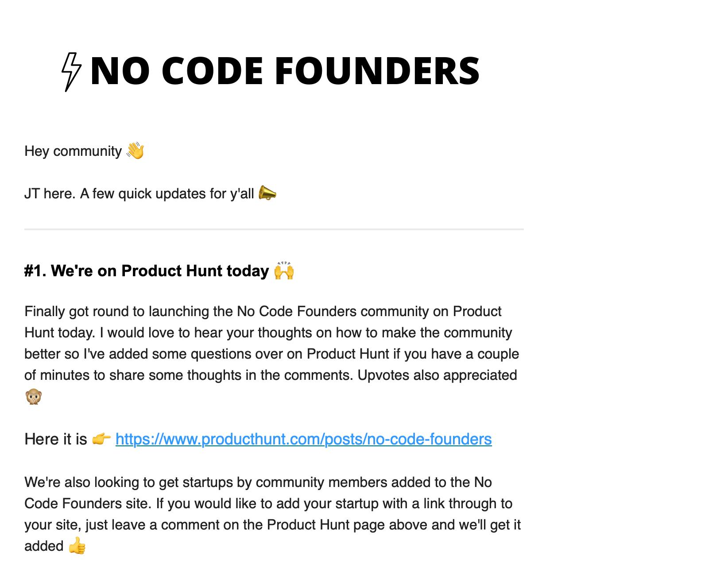Click the word 'added' before thumbs up

tap(44, 546)
